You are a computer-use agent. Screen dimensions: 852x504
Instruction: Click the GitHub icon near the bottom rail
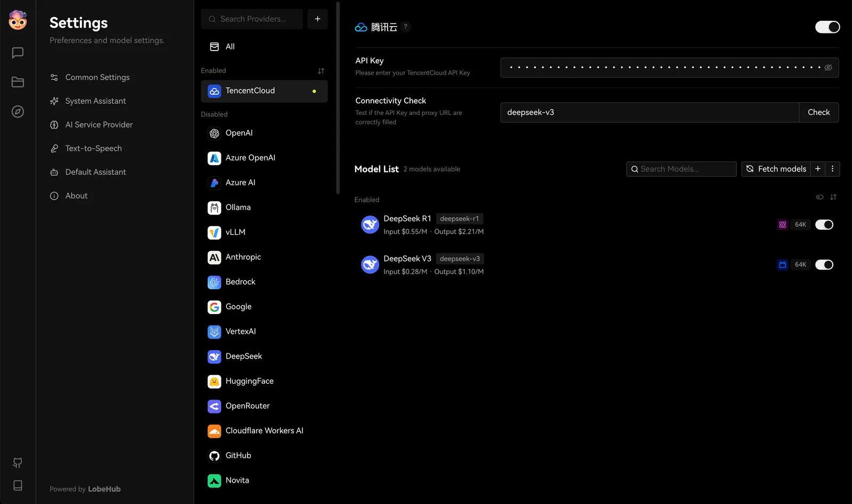pos(17,462)
